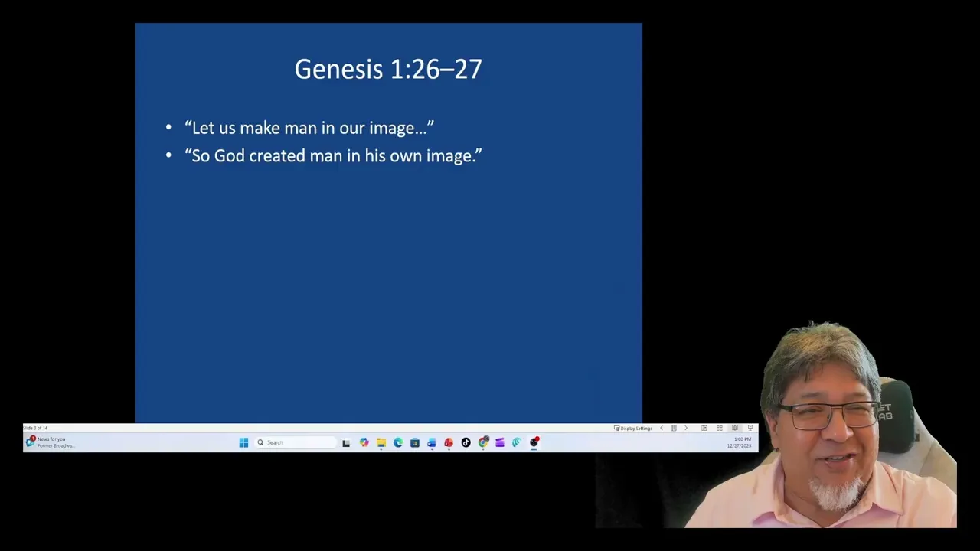Click the 'Slide 3 of 14' indicator

click(x=35, y=428)
